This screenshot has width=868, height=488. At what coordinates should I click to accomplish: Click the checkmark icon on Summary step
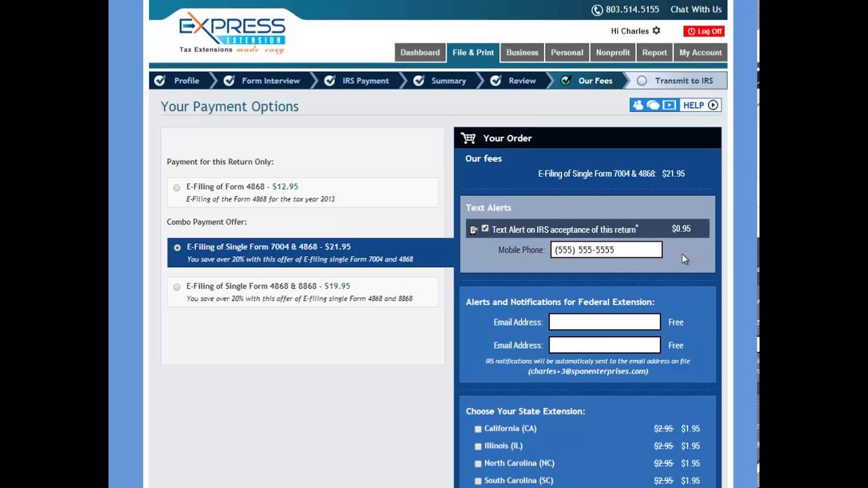pos(419,81)
